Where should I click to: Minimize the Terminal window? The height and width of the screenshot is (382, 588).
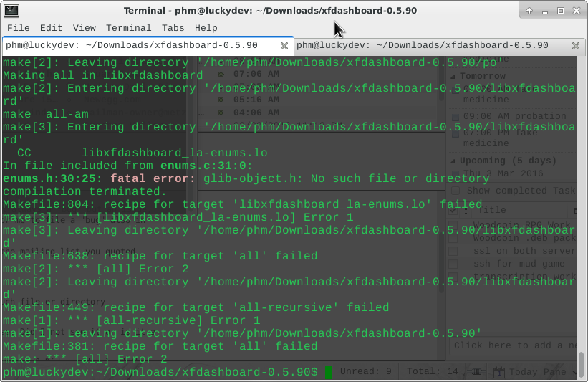(545, 11)
